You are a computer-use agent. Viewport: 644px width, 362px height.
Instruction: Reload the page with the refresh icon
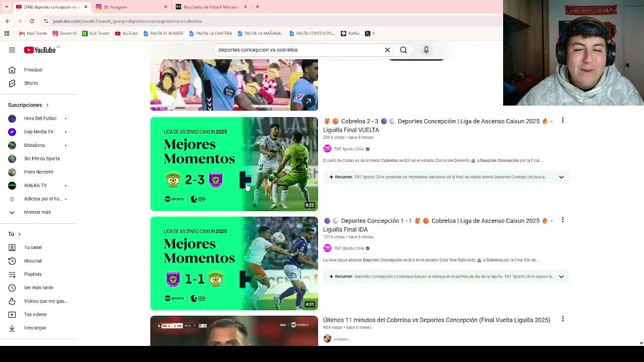(x=32, y=21)
